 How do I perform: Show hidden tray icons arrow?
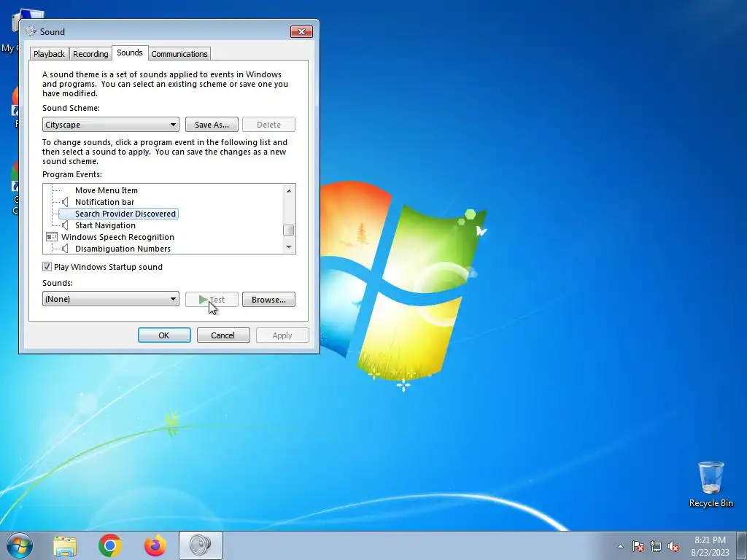click(620, 546)
